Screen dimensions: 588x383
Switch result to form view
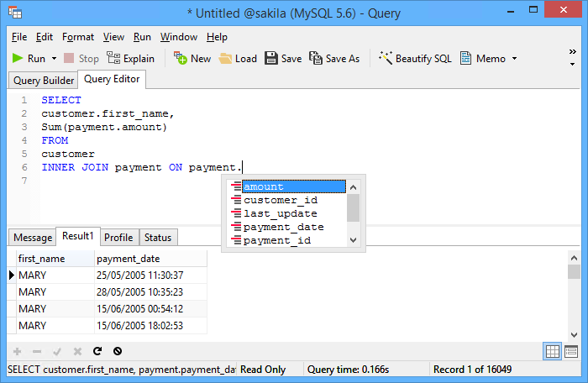pos(571,351)
